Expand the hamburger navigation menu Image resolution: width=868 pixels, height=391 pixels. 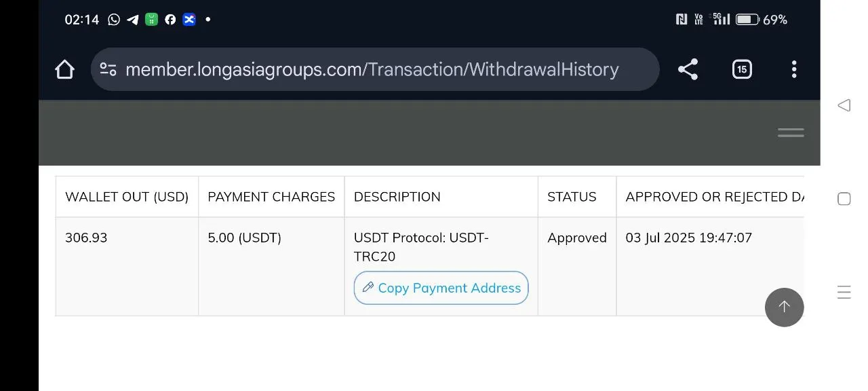click(791, 133)
